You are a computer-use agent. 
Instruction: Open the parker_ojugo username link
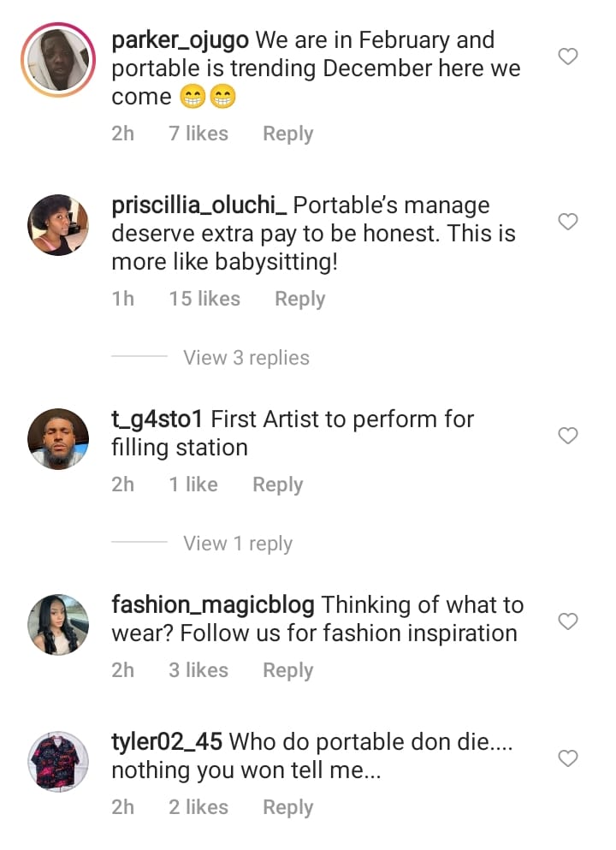click(180, 39)
